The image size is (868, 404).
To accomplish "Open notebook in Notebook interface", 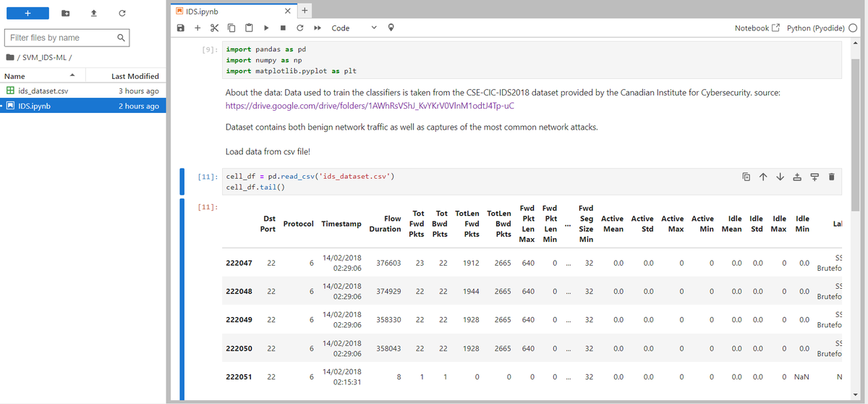I will pos(757,28).
